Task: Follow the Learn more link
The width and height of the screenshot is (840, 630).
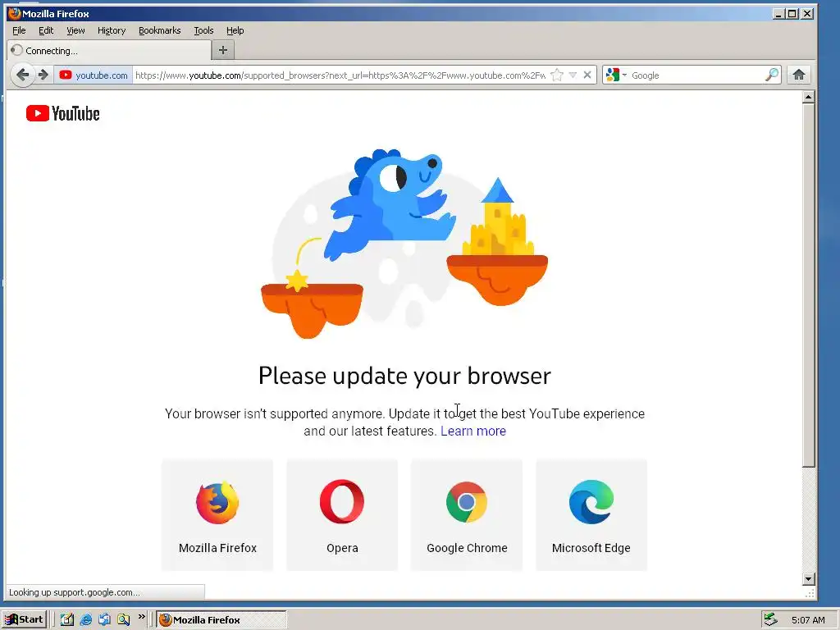Action: click(x=473, y=431)
